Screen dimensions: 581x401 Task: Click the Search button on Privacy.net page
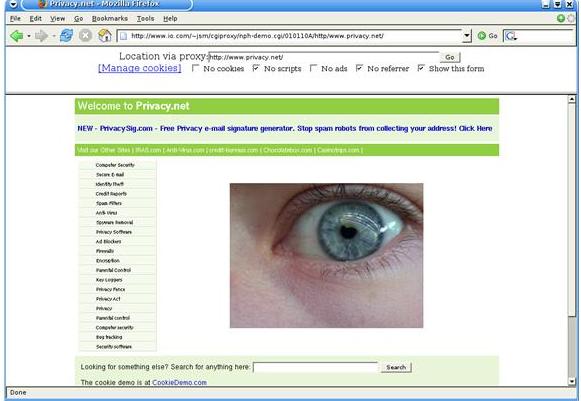(396, 367)
